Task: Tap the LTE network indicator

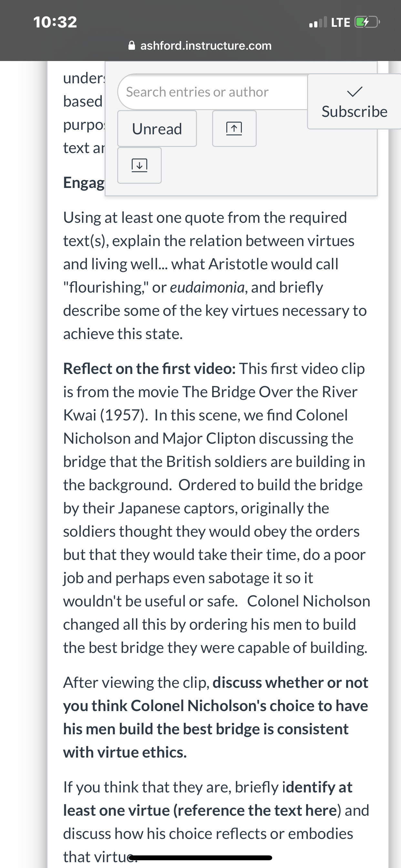Action: coord(340,23)
